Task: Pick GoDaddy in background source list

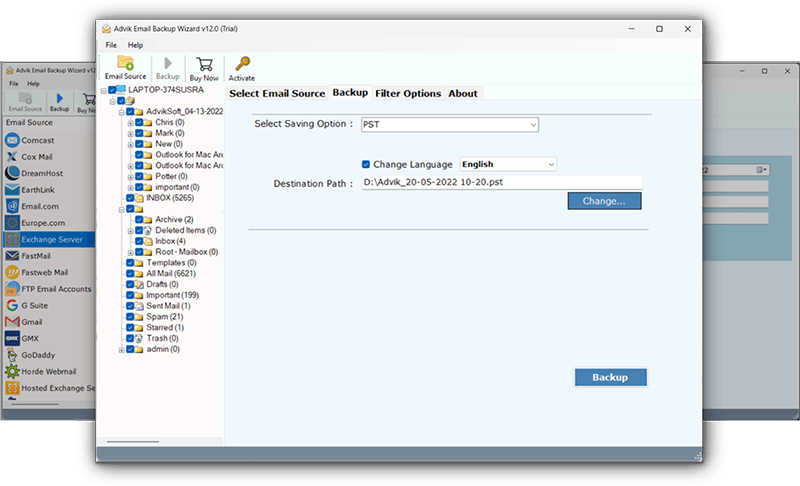Action: [x=38, y=355]
